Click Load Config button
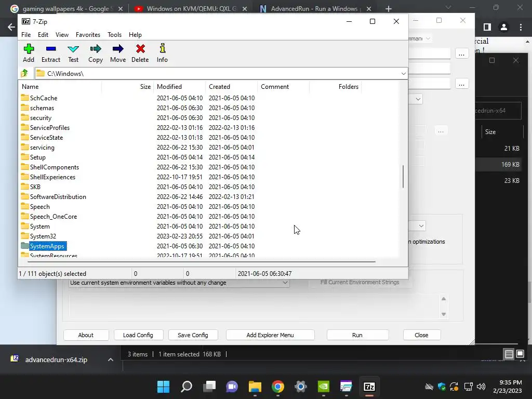This screenshot has width=532, height=399. 138,335
